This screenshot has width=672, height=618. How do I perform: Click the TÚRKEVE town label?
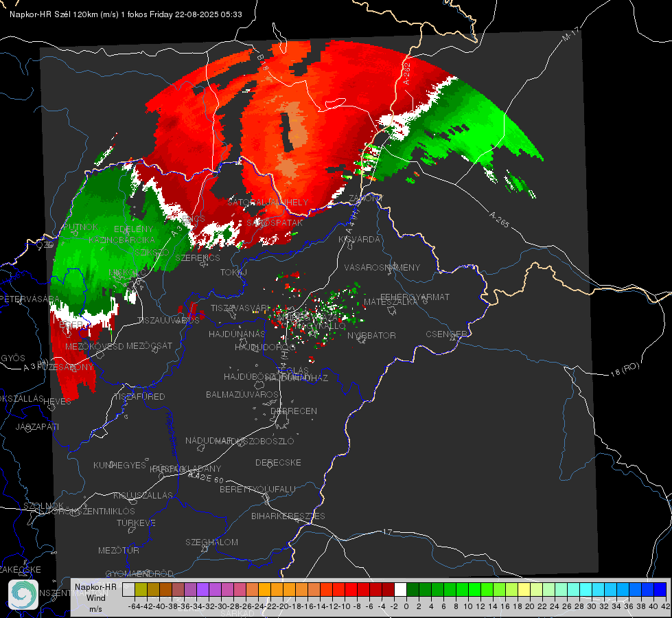[137, 523]
